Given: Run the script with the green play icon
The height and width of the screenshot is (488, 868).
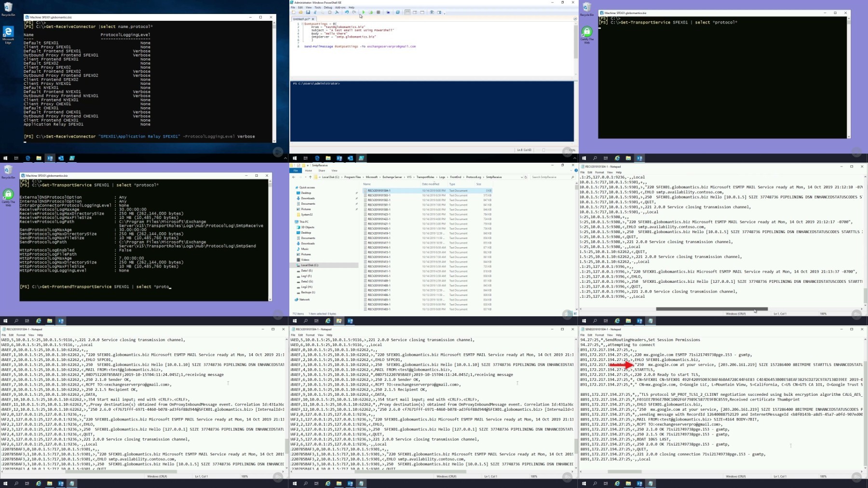Looking at the screenshot, I should (x=364, y=12).
